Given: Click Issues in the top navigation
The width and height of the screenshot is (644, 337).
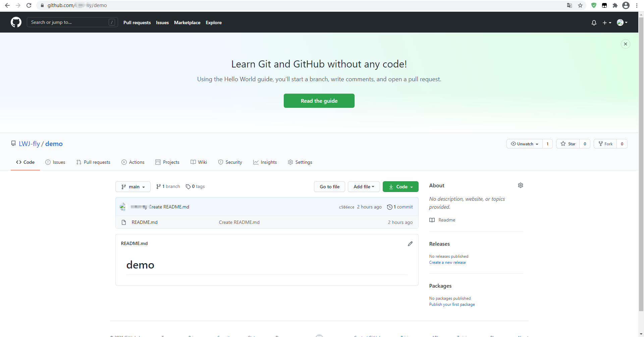Looking at the screenshot, I should coord(162,22).
